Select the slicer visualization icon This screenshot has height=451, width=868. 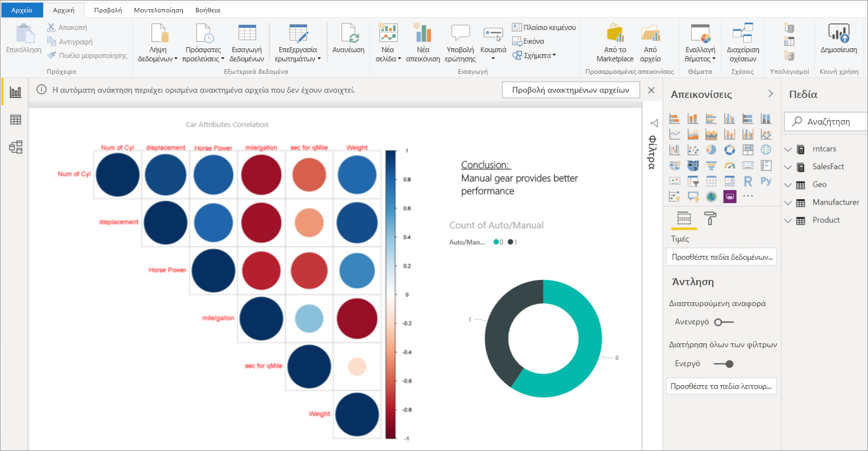(694, 181)
